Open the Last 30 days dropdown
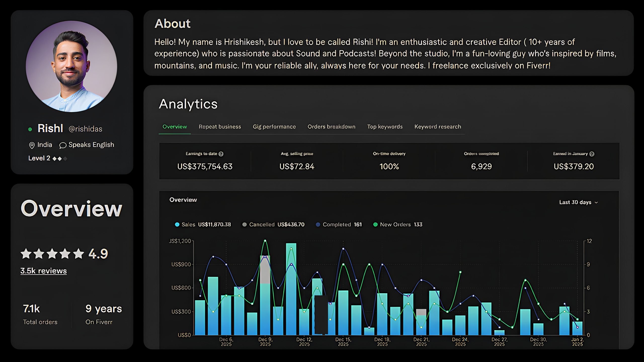The height and width of the screenshot is (362, 644). pos(578,202)
